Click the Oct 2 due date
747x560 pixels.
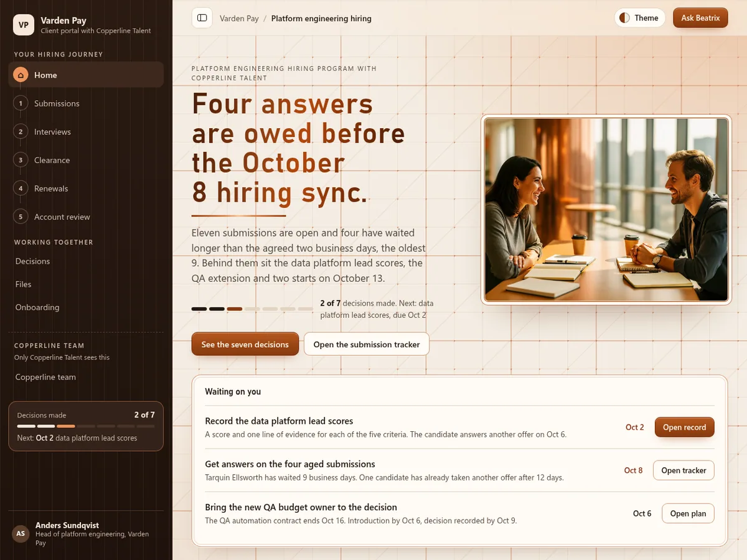pos(635,427)
